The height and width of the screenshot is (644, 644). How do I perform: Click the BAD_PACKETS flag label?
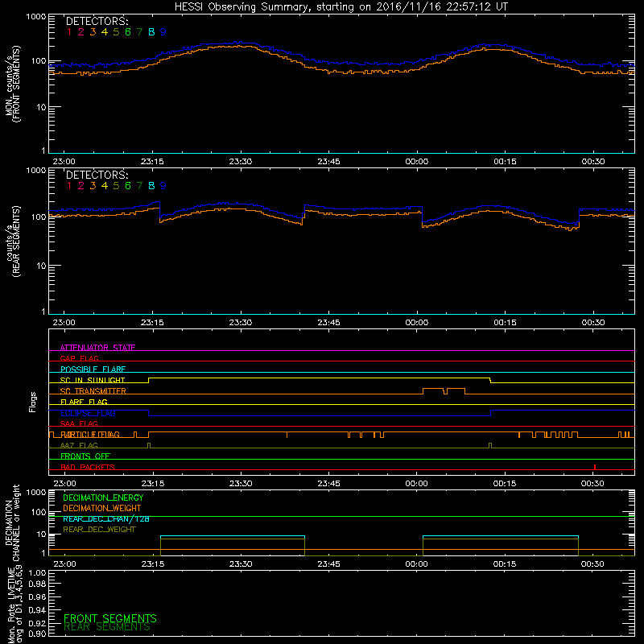[x=88, y=467]
